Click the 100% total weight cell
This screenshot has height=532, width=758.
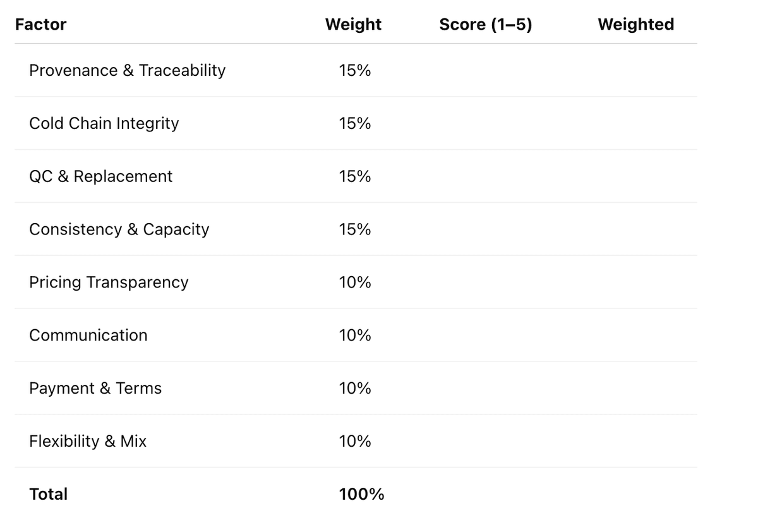pos(361,494)
